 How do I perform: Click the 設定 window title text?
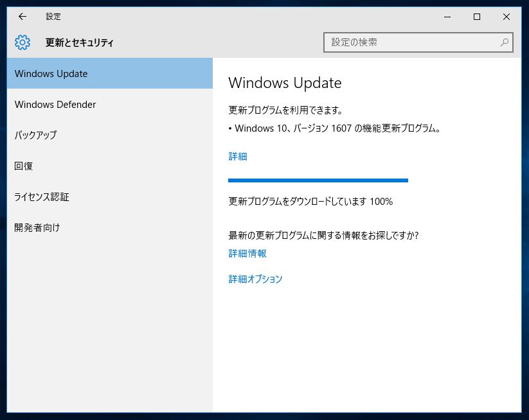pos(53,17)
